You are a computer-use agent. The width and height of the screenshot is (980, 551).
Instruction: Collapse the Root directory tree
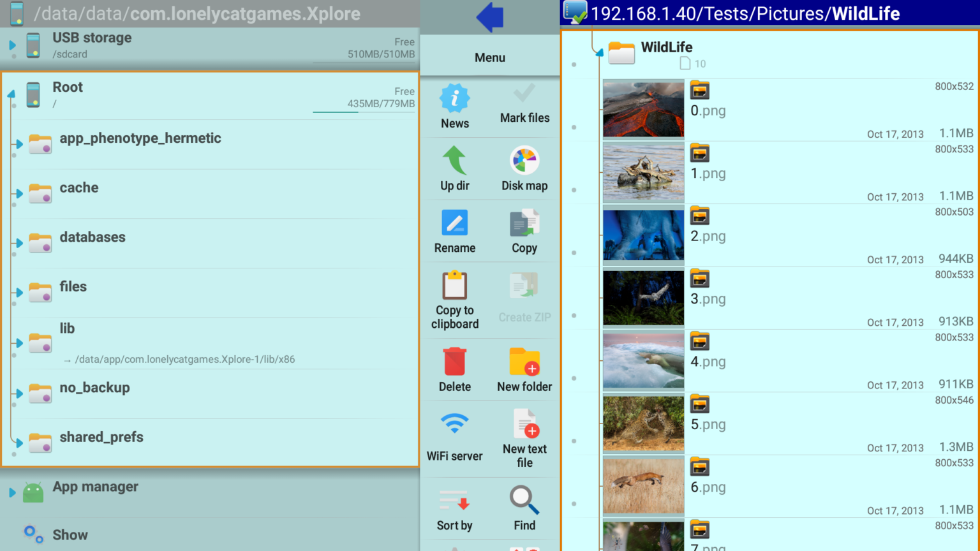click(11, 93)
